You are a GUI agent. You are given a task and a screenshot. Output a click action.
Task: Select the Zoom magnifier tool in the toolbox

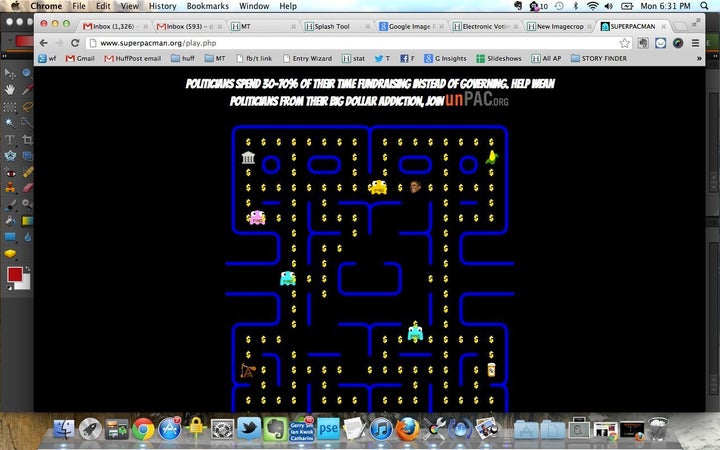tap(27, 73)
